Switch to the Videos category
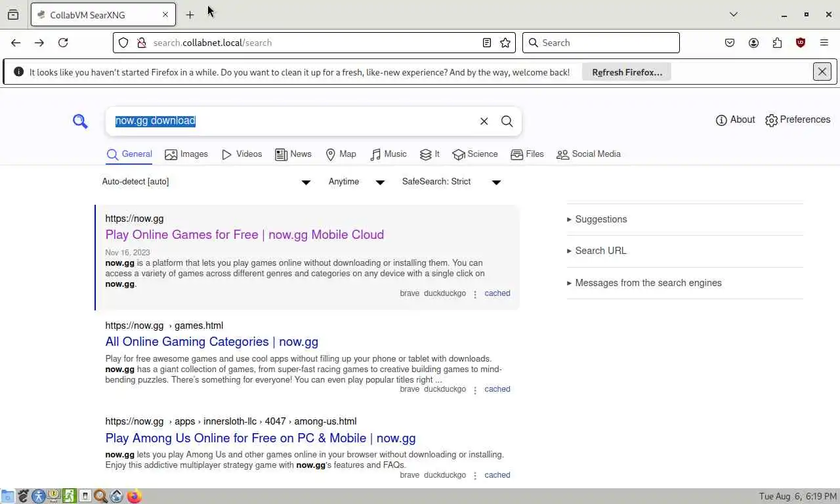Viewport: 840px width, 504px height. click(x=241, y=154)
